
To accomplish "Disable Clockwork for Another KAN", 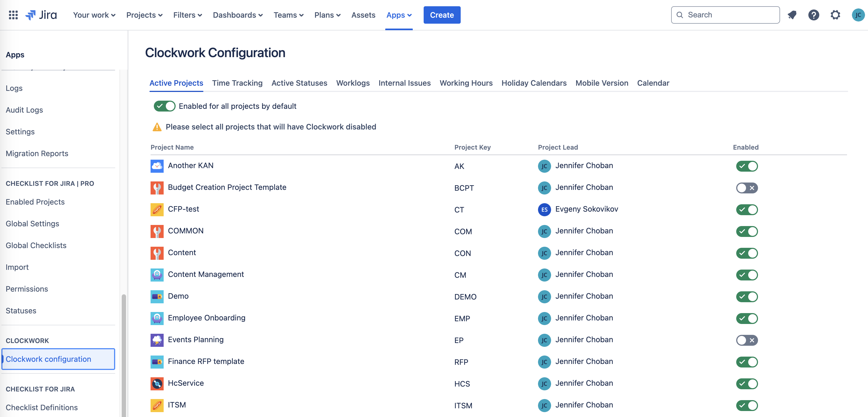I will [x=747, y=166].
